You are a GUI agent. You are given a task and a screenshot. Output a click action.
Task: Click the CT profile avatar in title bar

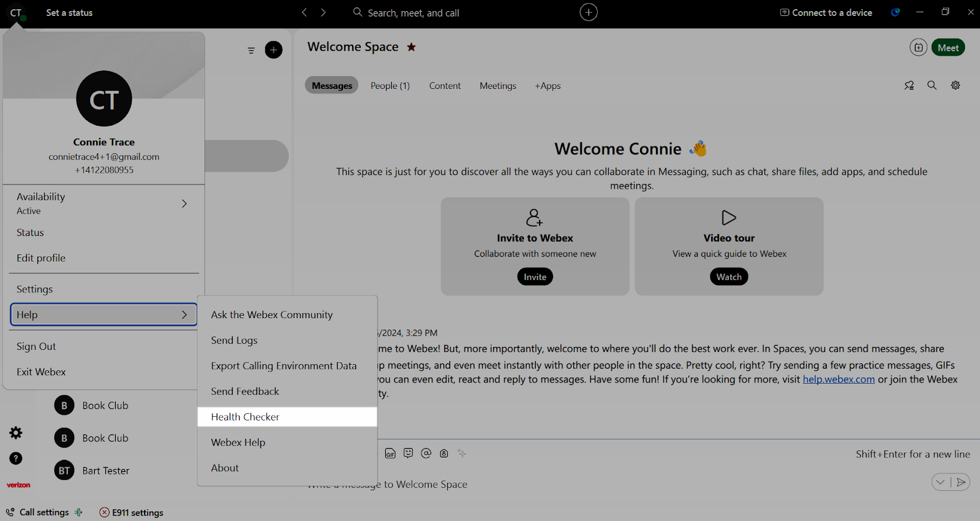coord(16,13)
